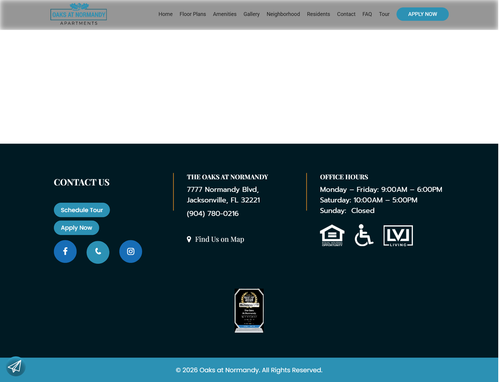Select the CONTACT US heading
The height and width of the screenshot is (382, 500).
(x=82, y=182)
